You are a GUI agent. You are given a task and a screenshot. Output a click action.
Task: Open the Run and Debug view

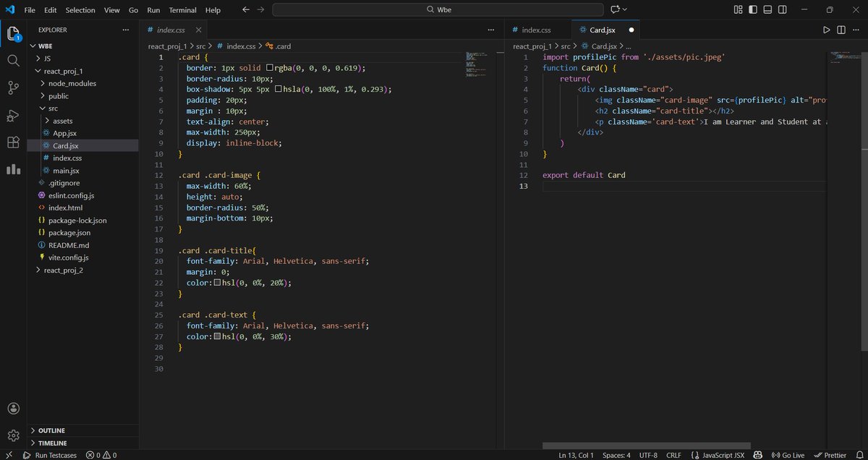[13, 115]
